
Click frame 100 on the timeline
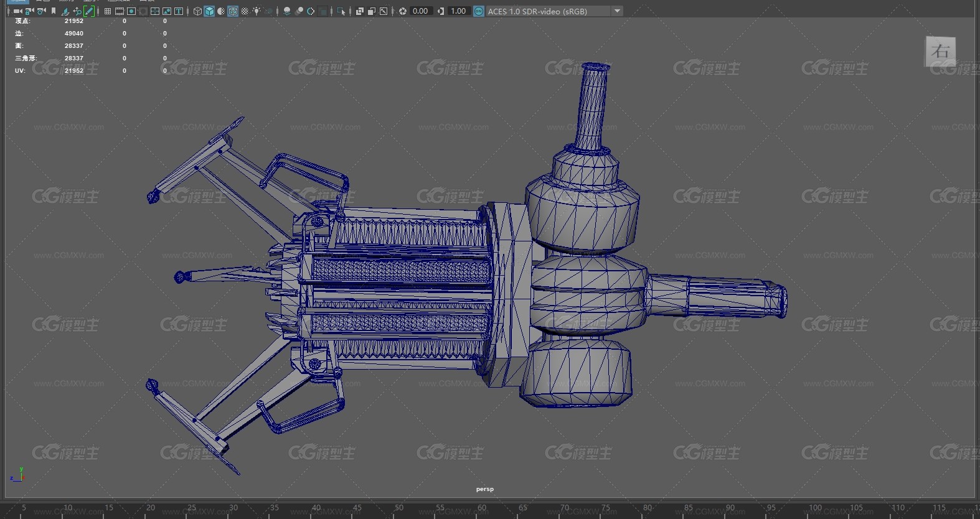[x=815, y=508]
